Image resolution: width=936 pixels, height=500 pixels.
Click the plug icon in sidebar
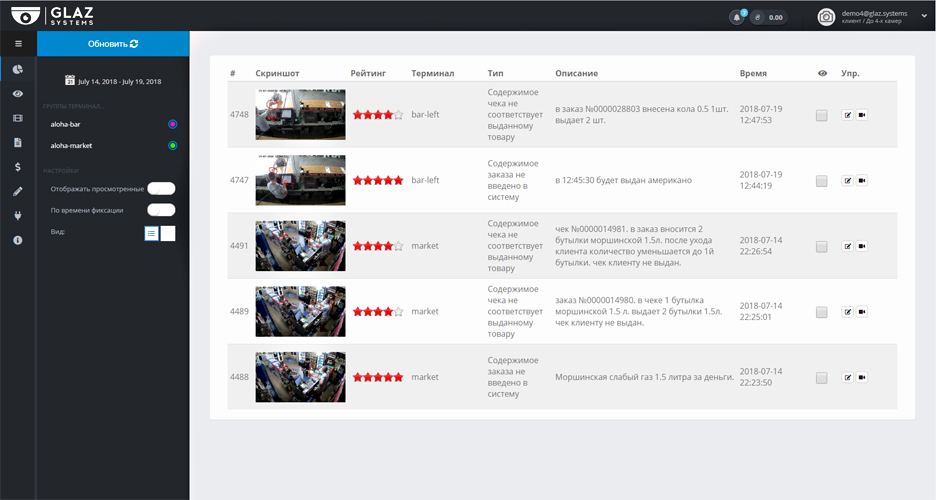(18, 216)
